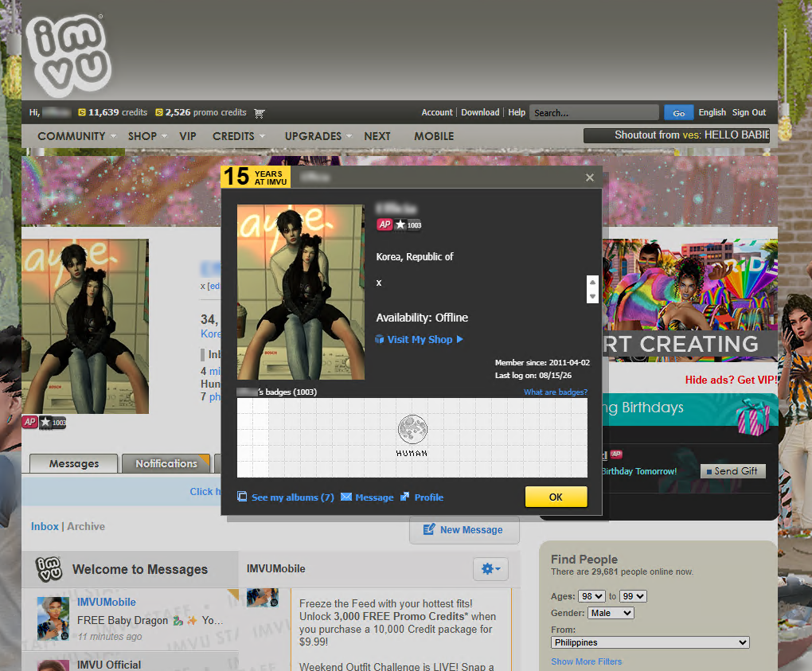812x671 pixels.
Task: Click the Go search button
Action: [x=679, y=112]
